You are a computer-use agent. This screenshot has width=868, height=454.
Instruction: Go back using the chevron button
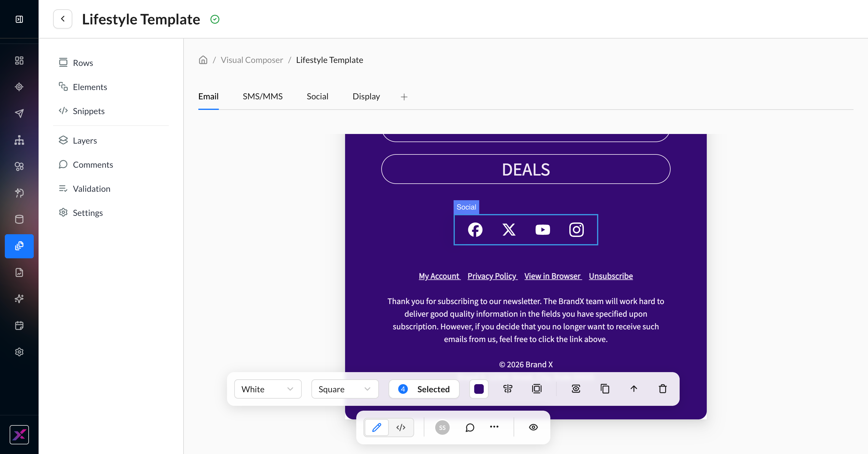[x=63, y=19]
